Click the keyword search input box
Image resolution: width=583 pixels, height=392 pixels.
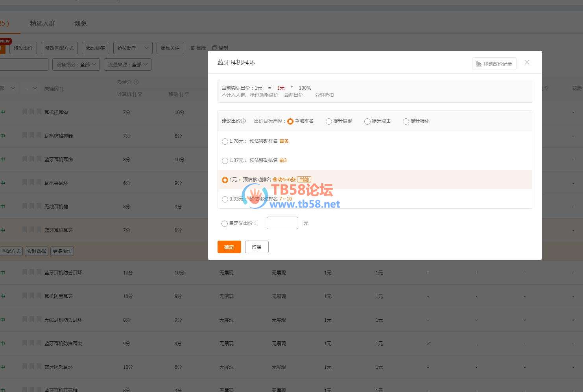(24, 64)
